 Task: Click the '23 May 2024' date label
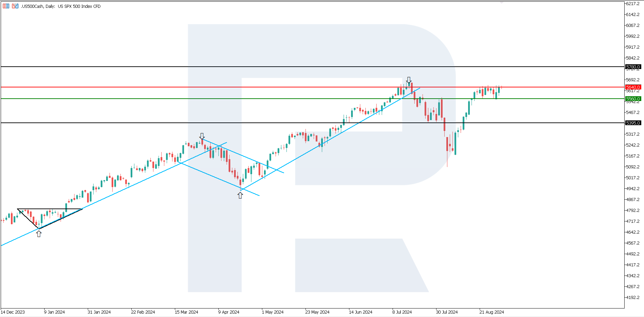coord(317,312)
